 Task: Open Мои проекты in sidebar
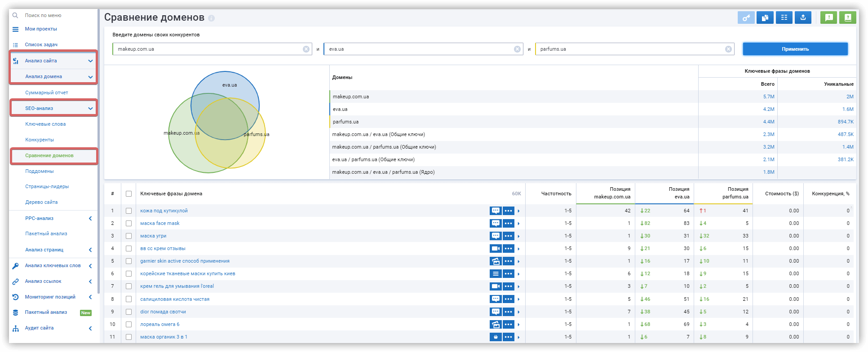click(41, 29)
